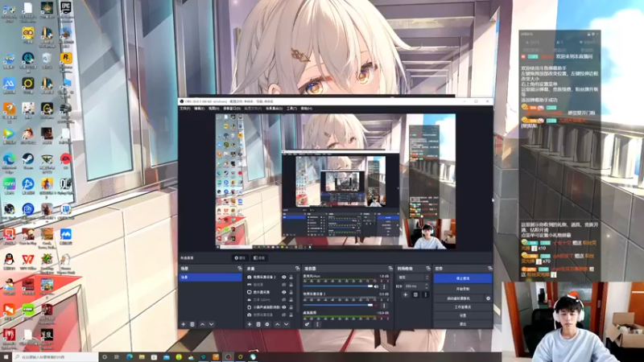Open the 停靠窗口(D) menu in OBS
The width and height of the screenshot is (644, 362).
pyautogui.click(x=232, y=109)
